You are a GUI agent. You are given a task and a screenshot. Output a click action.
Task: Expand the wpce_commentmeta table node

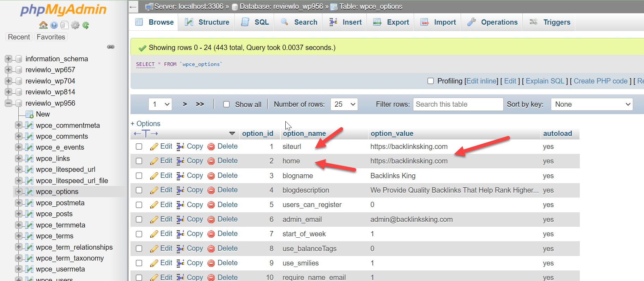tap(19, 125)
